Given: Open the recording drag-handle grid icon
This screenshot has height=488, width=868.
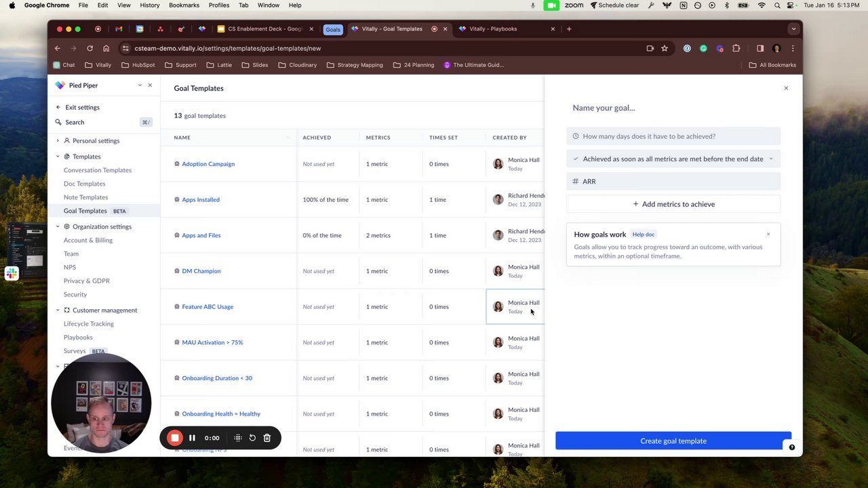Looking at the screenshot, I should [x=238, y=438].
